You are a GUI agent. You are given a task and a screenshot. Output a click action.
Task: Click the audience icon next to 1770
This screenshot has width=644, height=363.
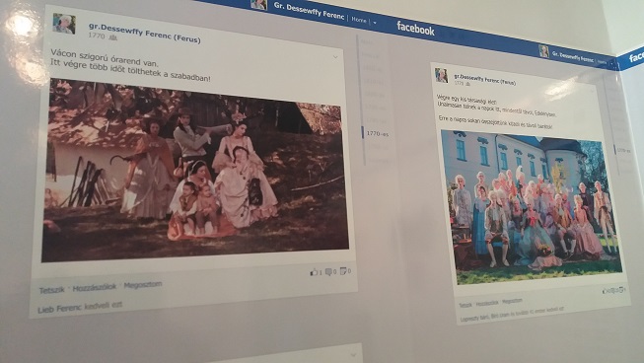[x=113, y=37]
